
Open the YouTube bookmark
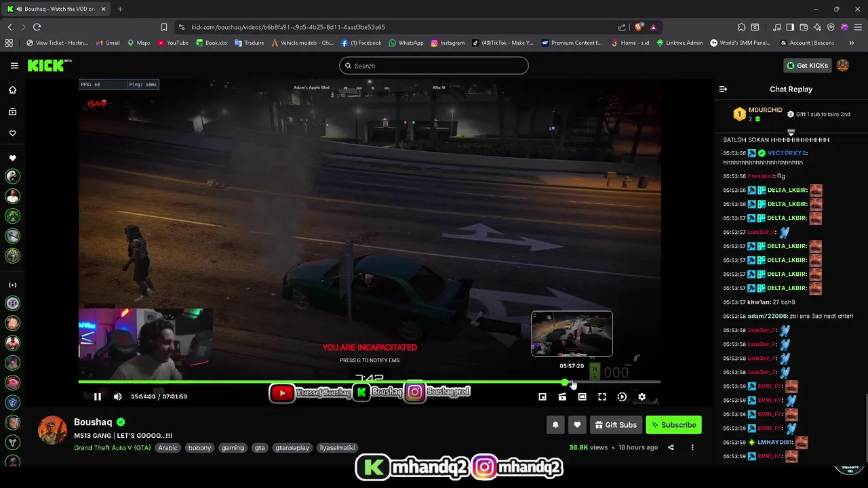pyautogui.click(x=173, y=43)
